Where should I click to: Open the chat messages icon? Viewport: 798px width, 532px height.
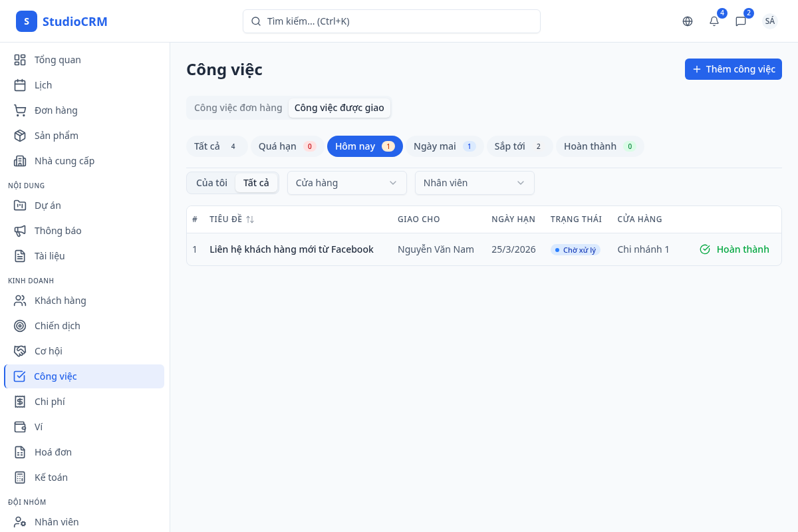(x=741, y=21)
